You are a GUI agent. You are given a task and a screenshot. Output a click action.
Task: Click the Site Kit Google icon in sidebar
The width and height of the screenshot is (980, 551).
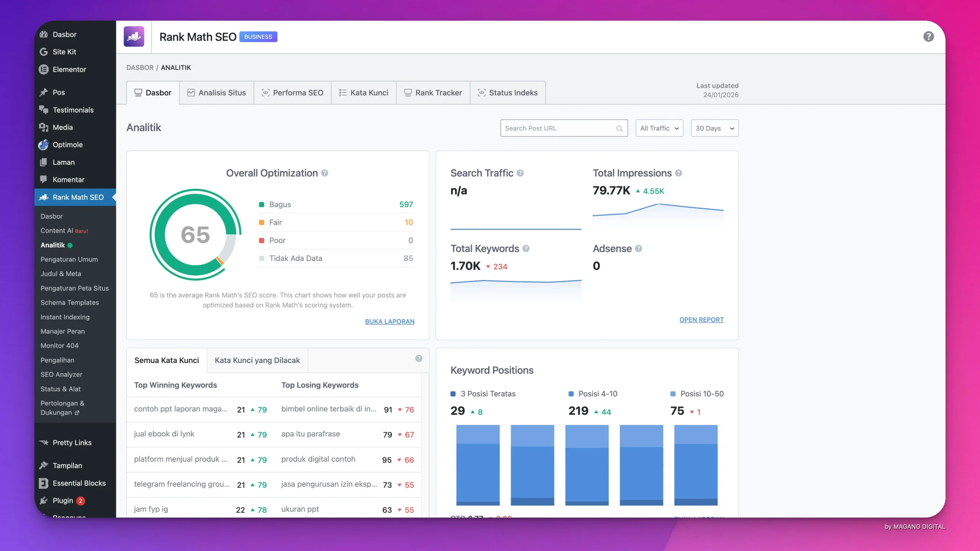click(x=44, y=52)
